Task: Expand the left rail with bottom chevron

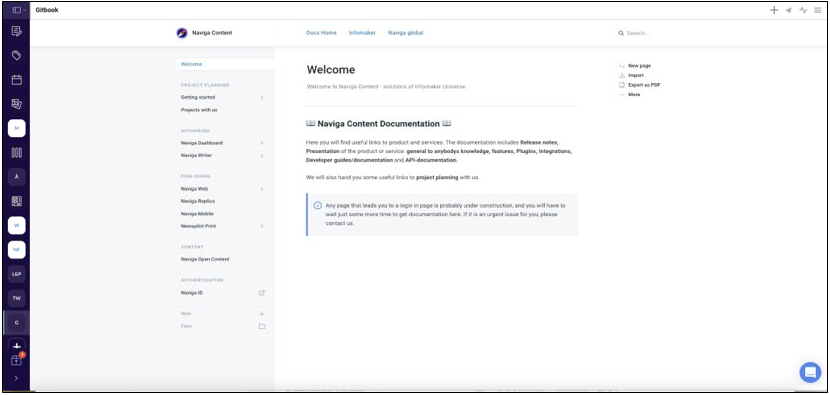Action: 16,378
